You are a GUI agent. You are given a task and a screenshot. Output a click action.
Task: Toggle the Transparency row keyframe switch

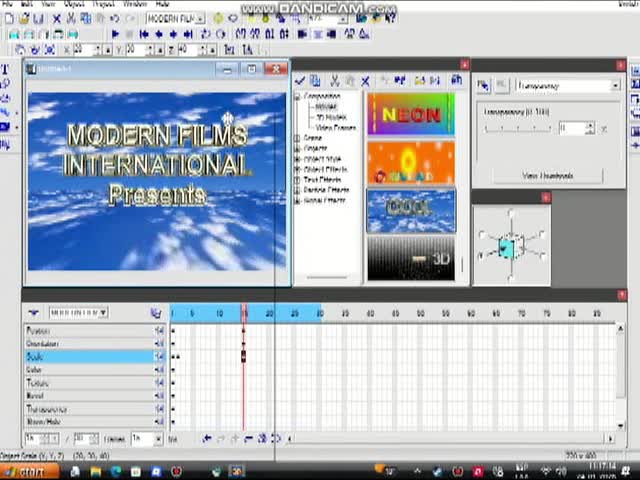(x=158, y=409)
